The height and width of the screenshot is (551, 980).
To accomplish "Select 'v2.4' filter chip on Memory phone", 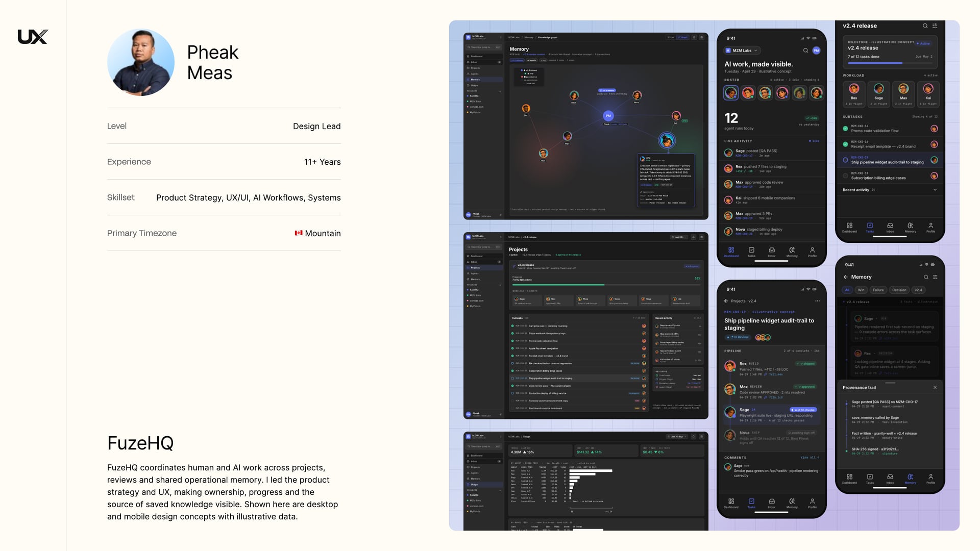I will 918,290.
